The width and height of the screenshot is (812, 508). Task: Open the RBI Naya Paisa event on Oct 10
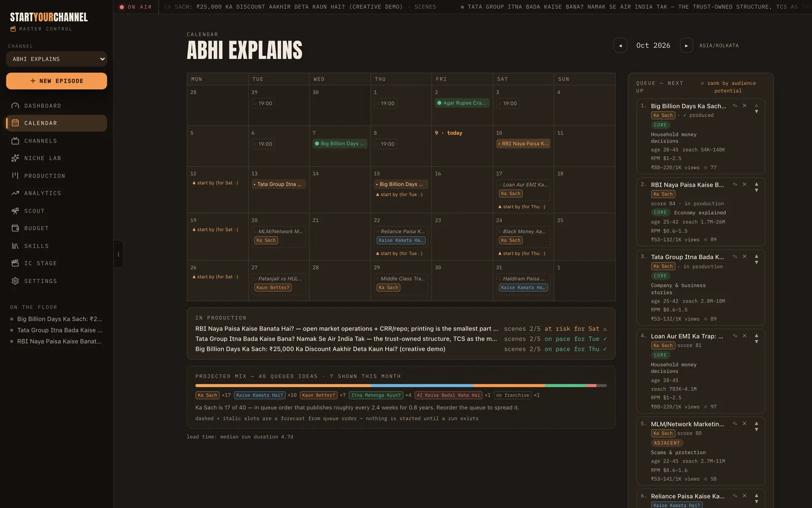coord(523,143)
